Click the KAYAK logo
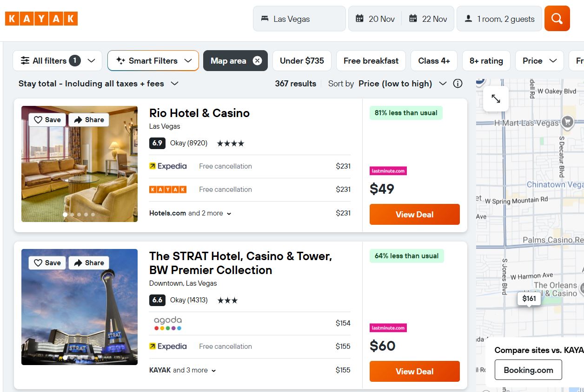Viewport: 584px width, 392px height. [x=41, y=19]
